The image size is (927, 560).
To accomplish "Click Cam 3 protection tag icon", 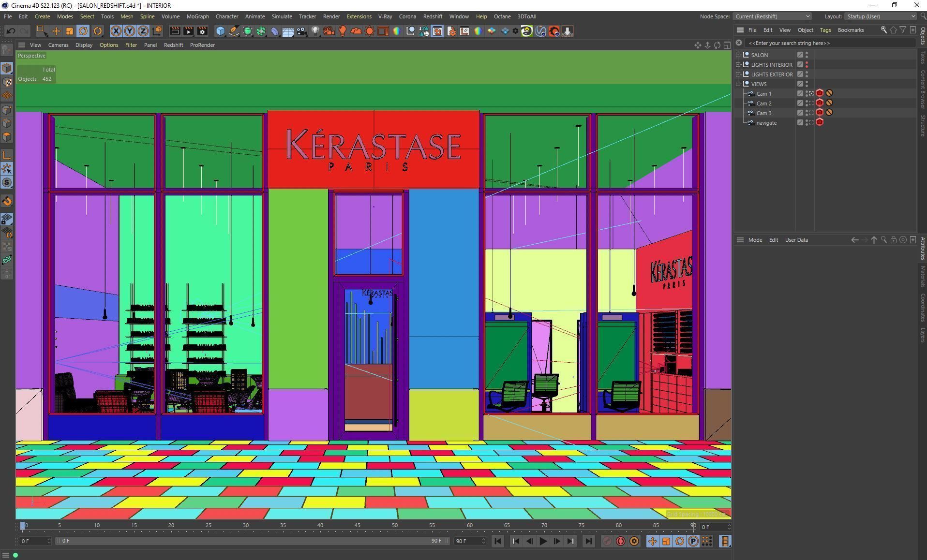I will 829,113.
